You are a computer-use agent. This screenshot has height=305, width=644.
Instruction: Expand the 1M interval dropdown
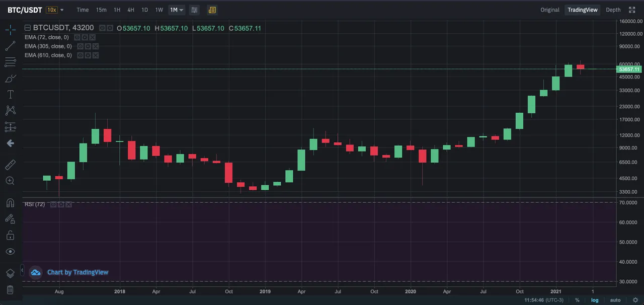pyautogui.click(x=177, y=10)
